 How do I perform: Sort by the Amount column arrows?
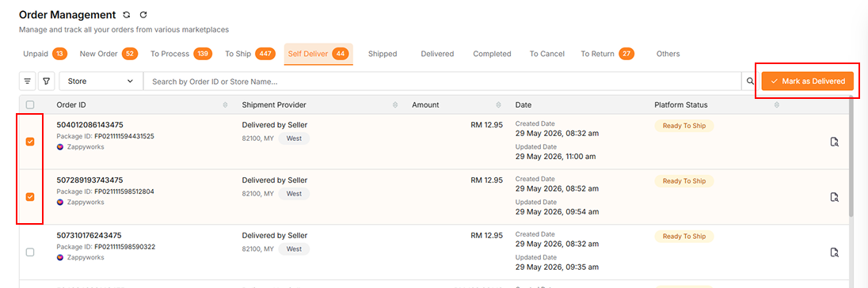(498, 105)
